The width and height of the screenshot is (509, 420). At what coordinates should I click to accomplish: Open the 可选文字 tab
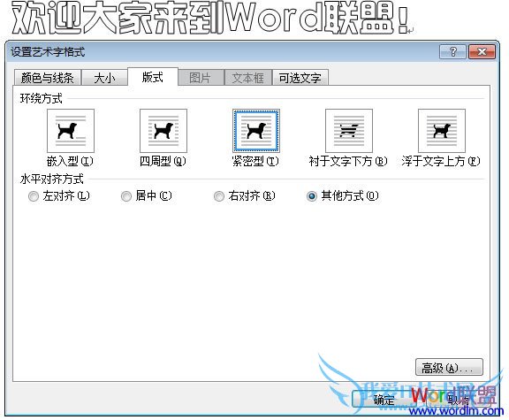click(x=300, y=78)
